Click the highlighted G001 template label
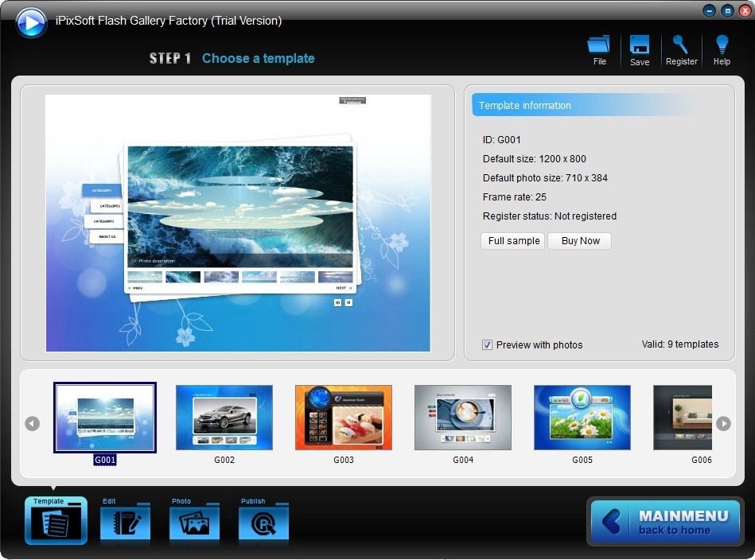Viewport: 755px width, 560px height. 105,459
